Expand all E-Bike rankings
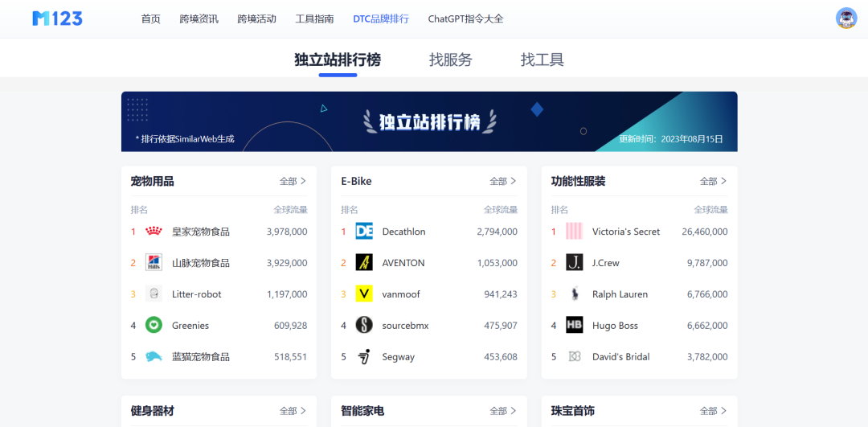 click(503, 181)
